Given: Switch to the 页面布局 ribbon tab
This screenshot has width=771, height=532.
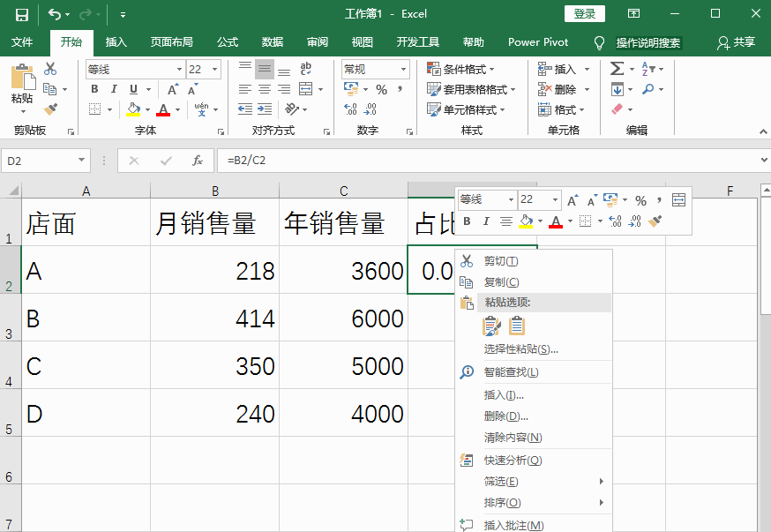Looking at the screenshot, I should 172,42.
